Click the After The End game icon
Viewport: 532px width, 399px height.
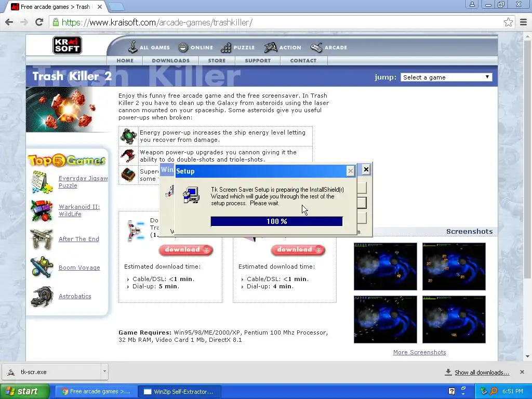42,239
